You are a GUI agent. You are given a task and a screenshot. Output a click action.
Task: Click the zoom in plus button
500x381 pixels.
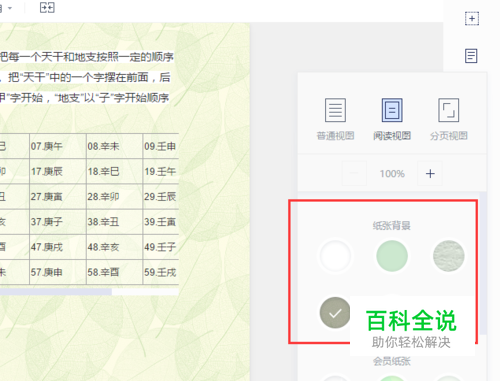pos(430,173)
